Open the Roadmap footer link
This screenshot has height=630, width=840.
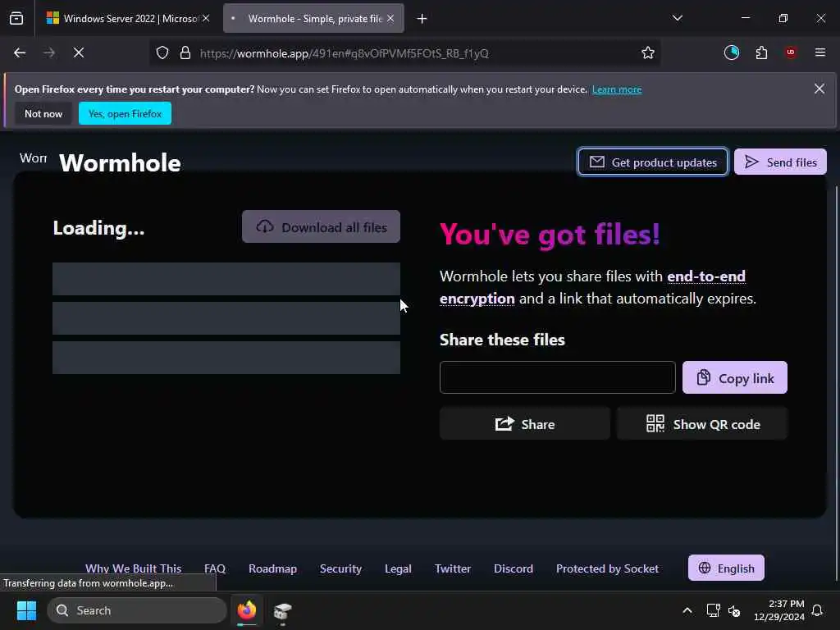272,568
